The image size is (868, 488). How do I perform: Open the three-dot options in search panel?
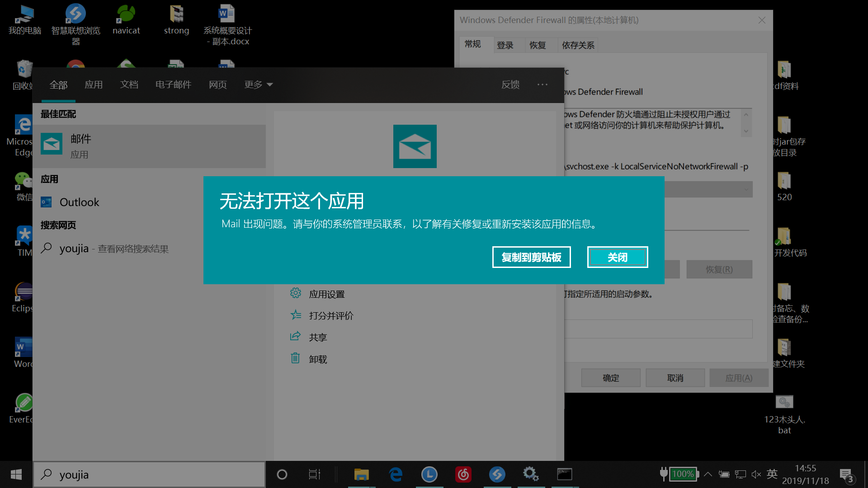coord(542,84)
